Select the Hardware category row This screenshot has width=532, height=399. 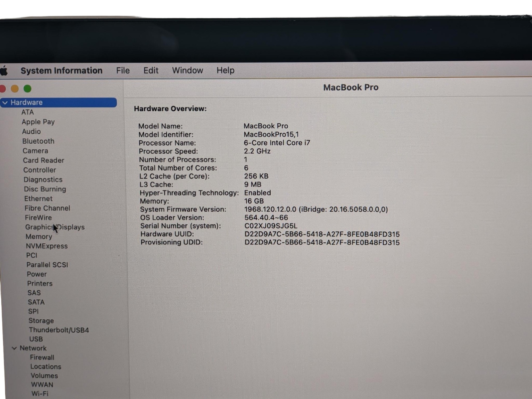point(59,102)
